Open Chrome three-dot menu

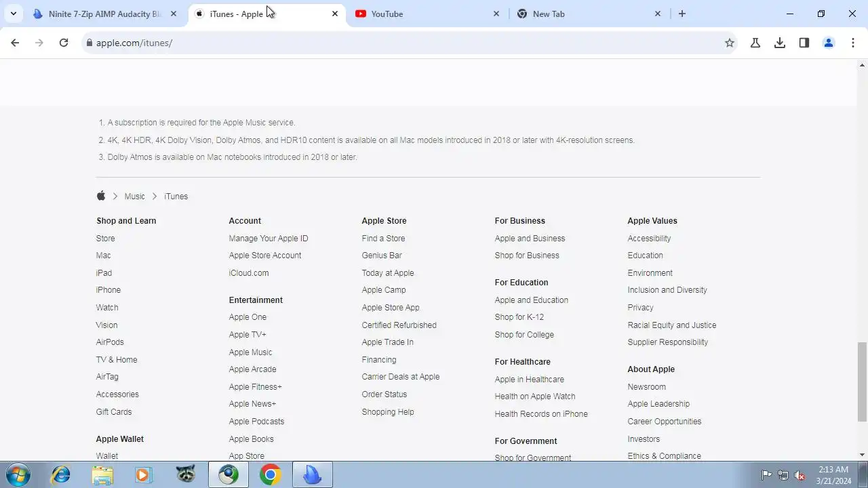click(x=853, y=43)
